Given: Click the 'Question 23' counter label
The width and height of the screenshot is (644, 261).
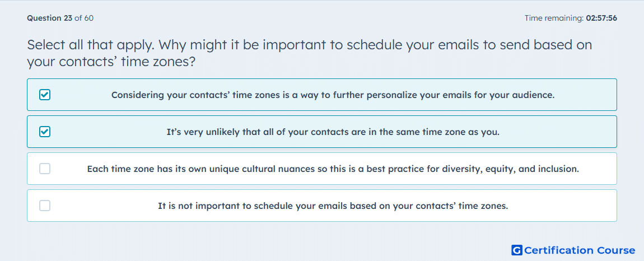Looking at the screenshot, I should (x=50, y=18).
